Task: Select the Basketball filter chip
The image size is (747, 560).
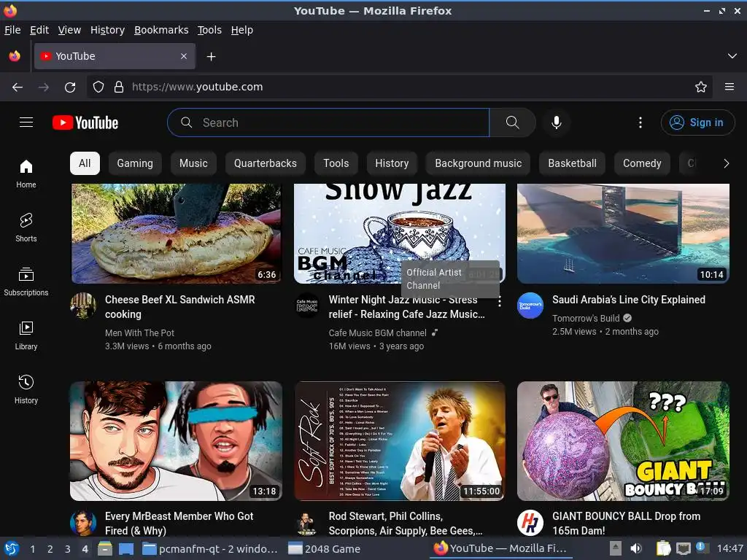Action: coord(572,163)
